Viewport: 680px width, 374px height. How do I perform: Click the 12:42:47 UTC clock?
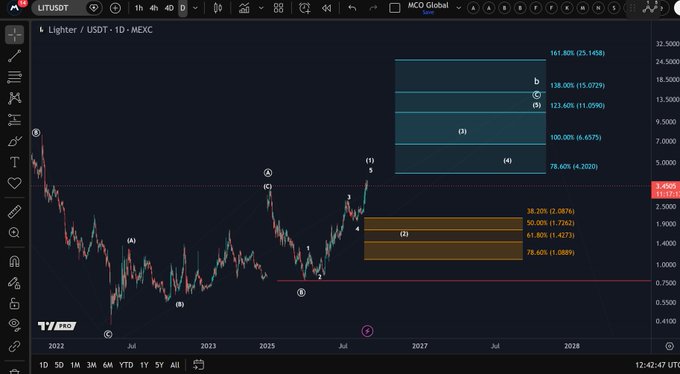[x=657, y=365]
